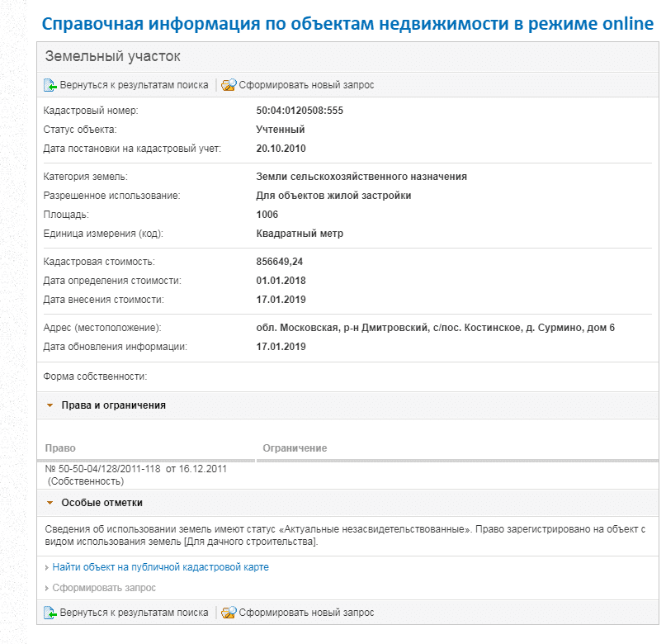Open bottom 'Сформировать новый запрос' link
666x644 pixels.
(x=306, y=613)
